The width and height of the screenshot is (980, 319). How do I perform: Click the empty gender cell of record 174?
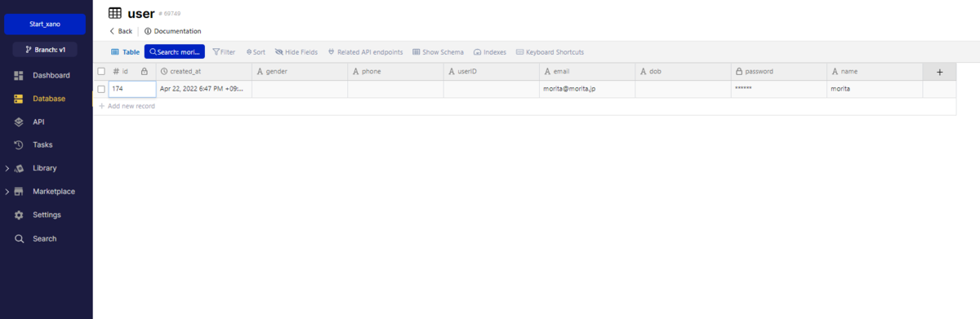point(300,89)
